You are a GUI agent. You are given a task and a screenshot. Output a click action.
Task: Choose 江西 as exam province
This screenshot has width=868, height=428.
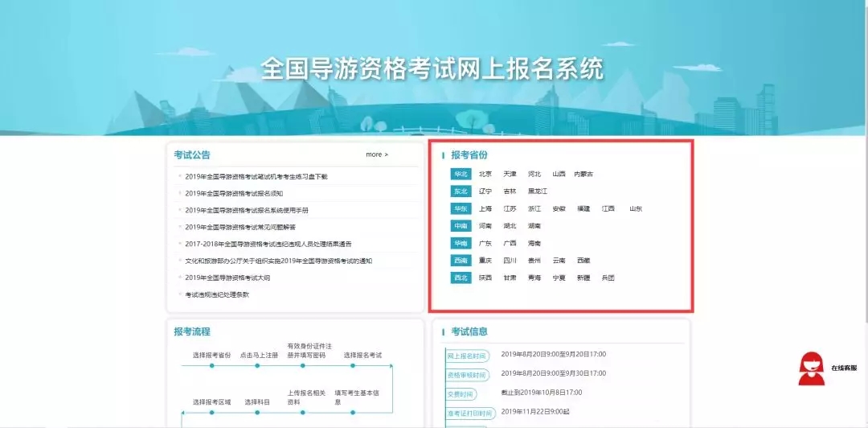tap(608, 209)
